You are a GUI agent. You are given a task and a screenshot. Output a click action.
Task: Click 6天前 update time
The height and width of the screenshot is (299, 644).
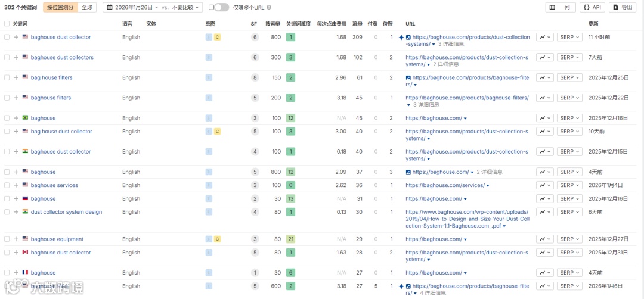tap(596, 212)
